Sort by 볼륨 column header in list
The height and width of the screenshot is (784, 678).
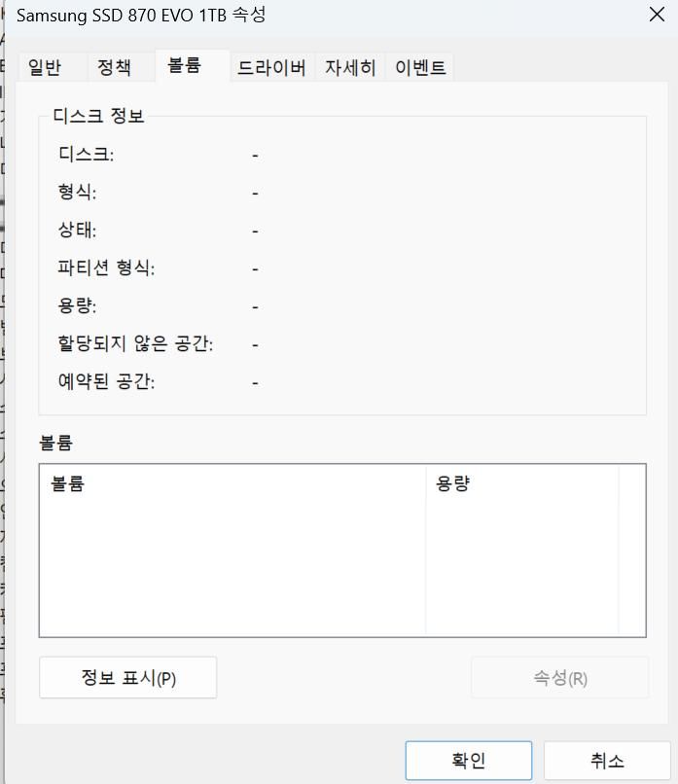[x=233, y=483]
